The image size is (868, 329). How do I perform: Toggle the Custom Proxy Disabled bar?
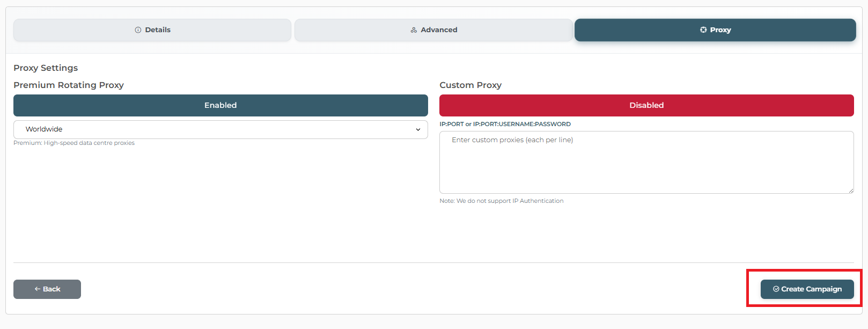pyautogui.click(x=646, y=106)
